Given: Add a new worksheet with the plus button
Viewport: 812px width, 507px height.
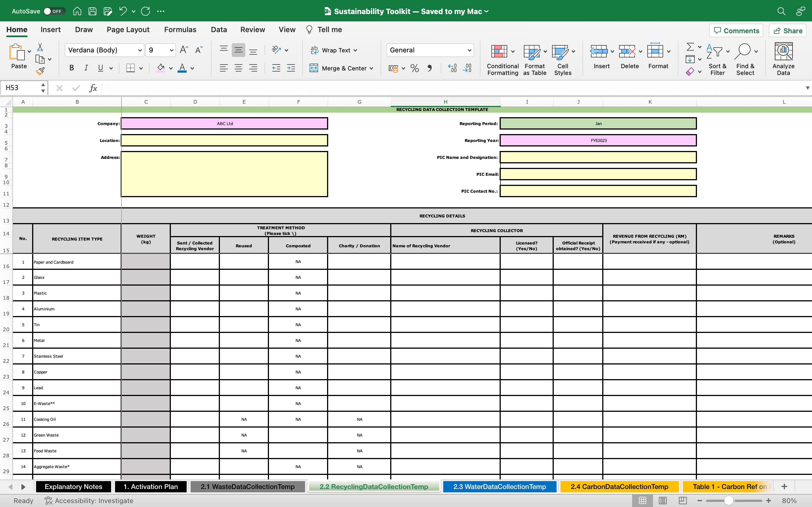Looking at the screenshot, I should [x=784, y=486].
